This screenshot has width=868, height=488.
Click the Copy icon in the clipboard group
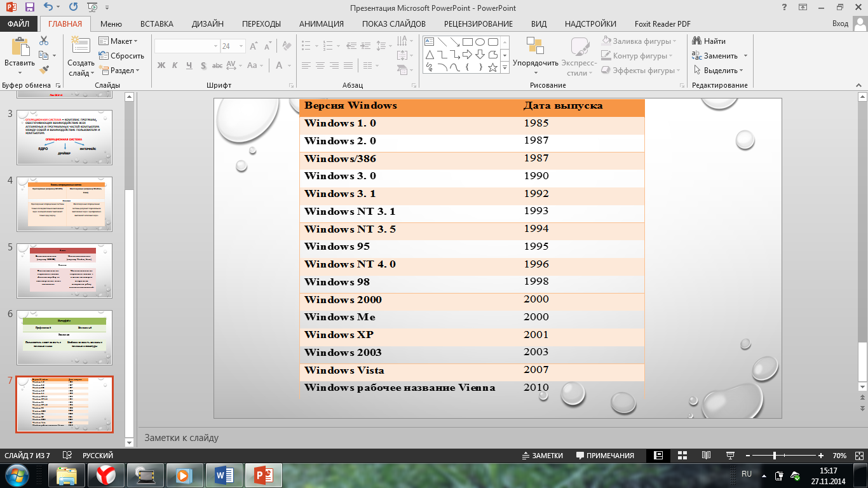44,55
